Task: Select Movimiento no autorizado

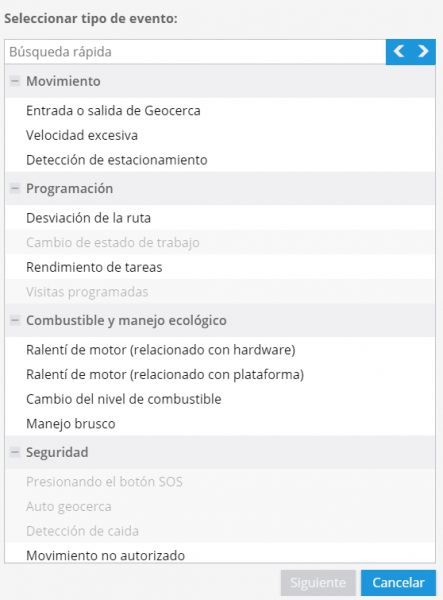Action: [220, 553]
